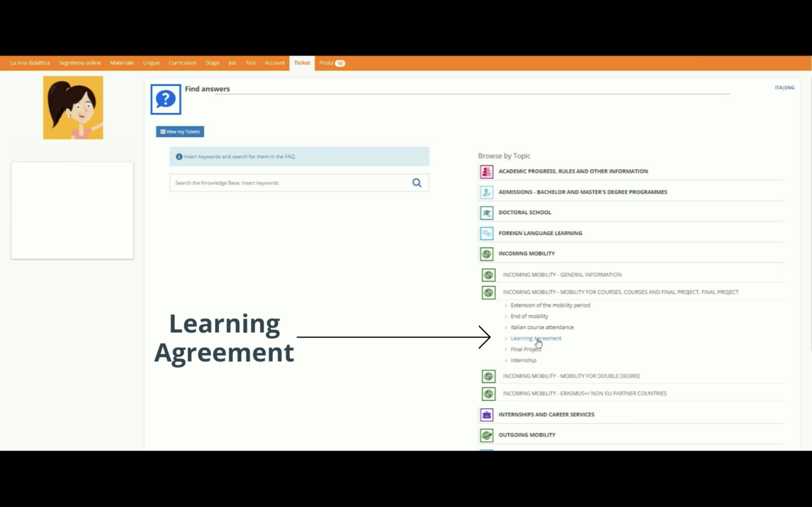Open the Segreteria online menu

80,63
